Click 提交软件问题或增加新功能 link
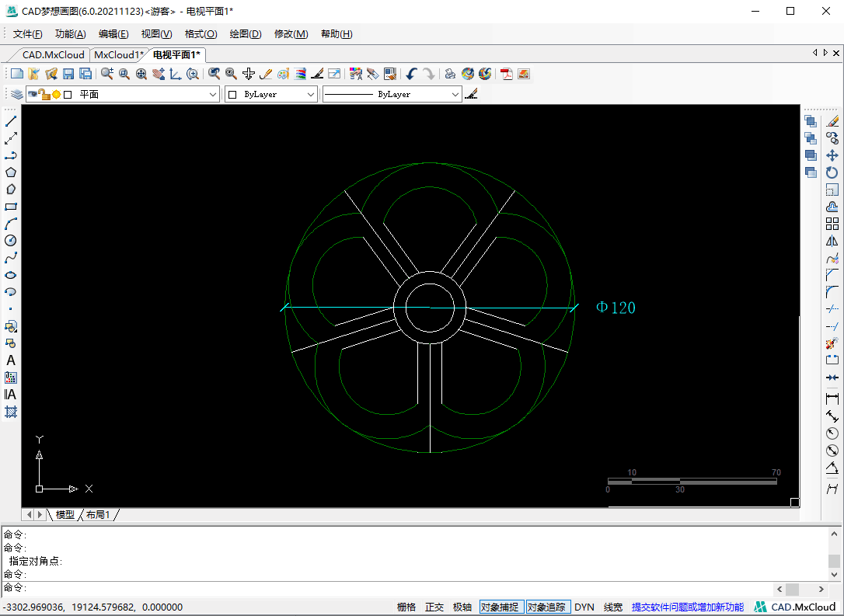Image resolution: width=844 pixels, height=616 pixels. pyautogui.click(x=687, y=607)
